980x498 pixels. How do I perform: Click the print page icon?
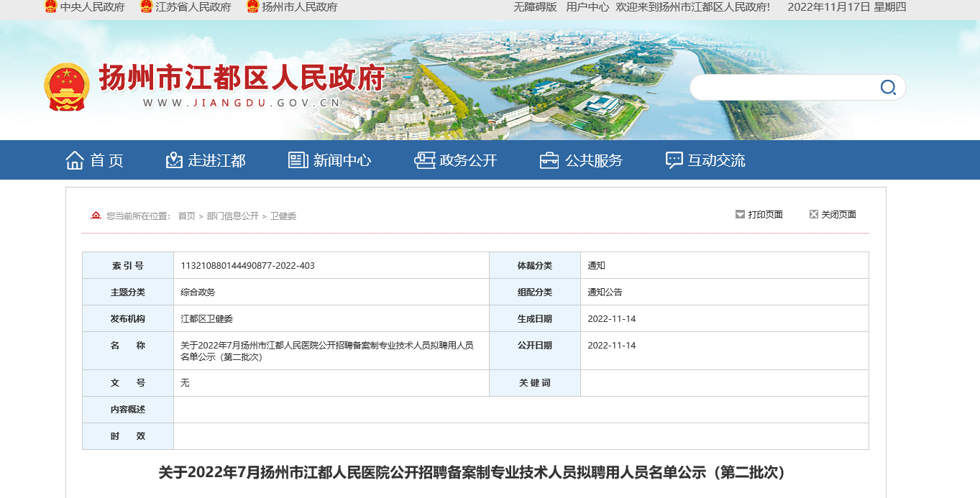pyautogui.click(x=740, y=214)
